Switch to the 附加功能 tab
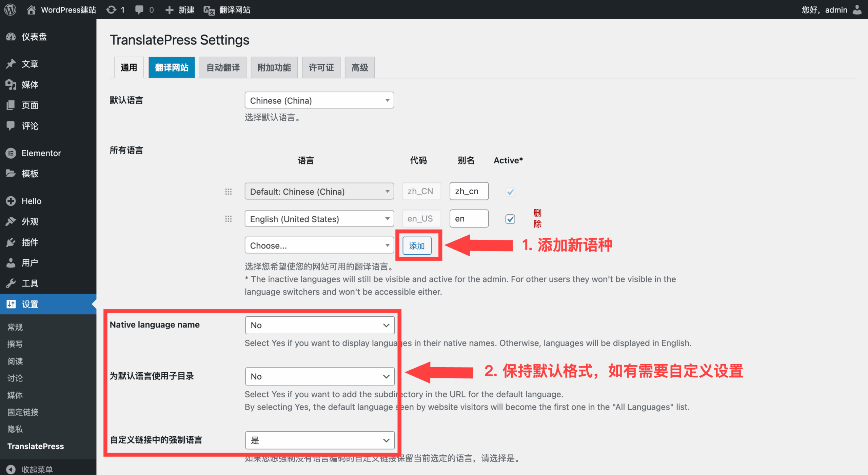This screenshot has width=868, height=475. click(x=274, y=67)
